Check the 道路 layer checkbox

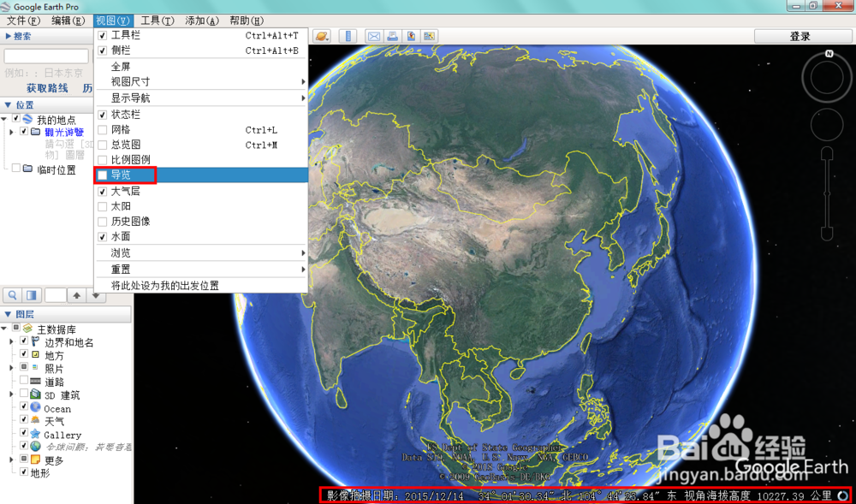point(23,380)
